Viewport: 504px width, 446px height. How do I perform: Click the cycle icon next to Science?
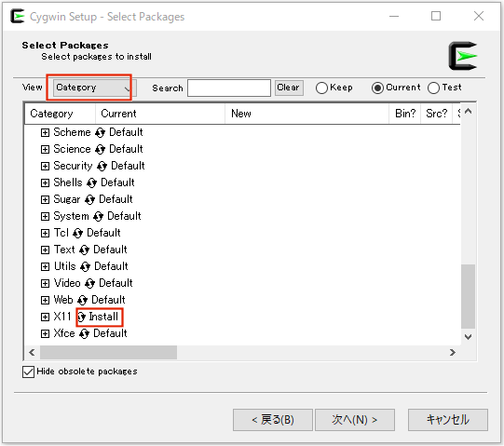[101, 149]
